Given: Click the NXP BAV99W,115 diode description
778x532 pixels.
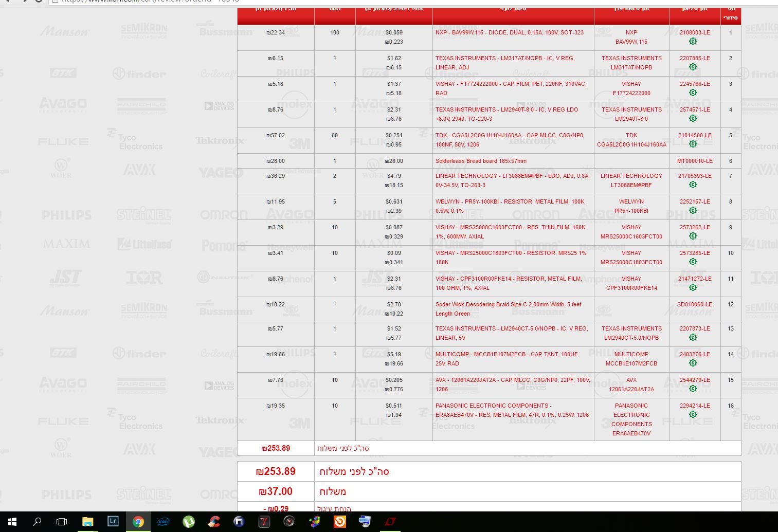Looking at the screenshot, I should (510, 32).
